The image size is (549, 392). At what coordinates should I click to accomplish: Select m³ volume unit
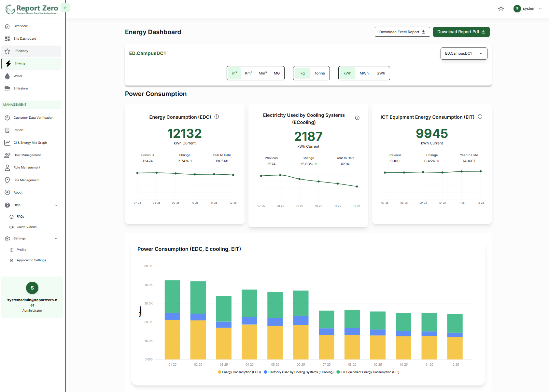(x=234, y=73)
